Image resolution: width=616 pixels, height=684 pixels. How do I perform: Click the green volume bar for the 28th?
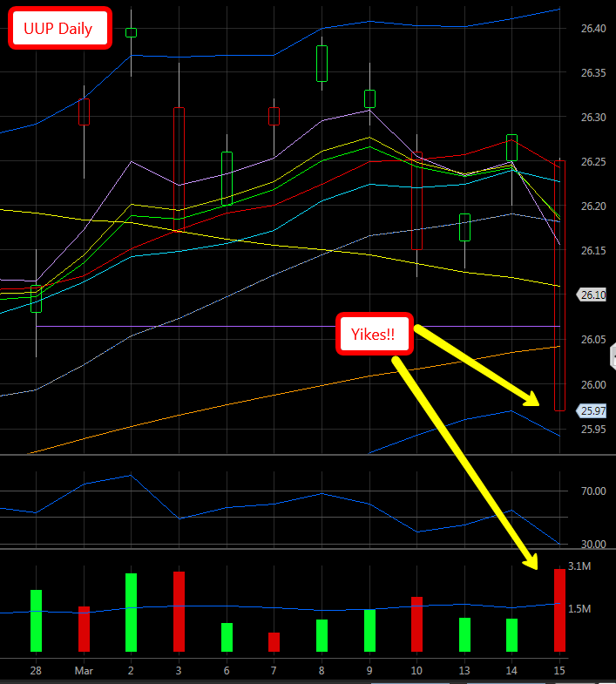[x=36, y=620]
